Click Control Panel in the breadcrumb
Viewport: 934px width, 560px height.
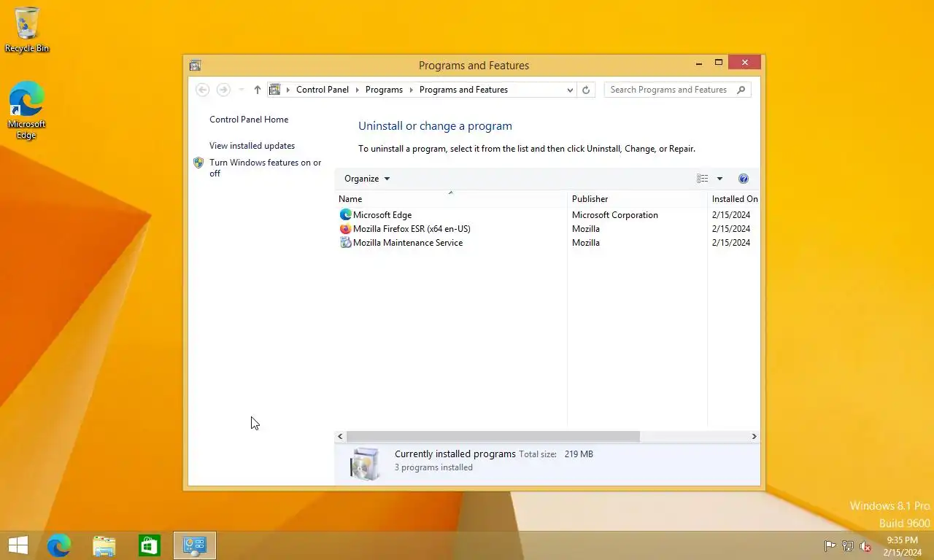[323, 90]
